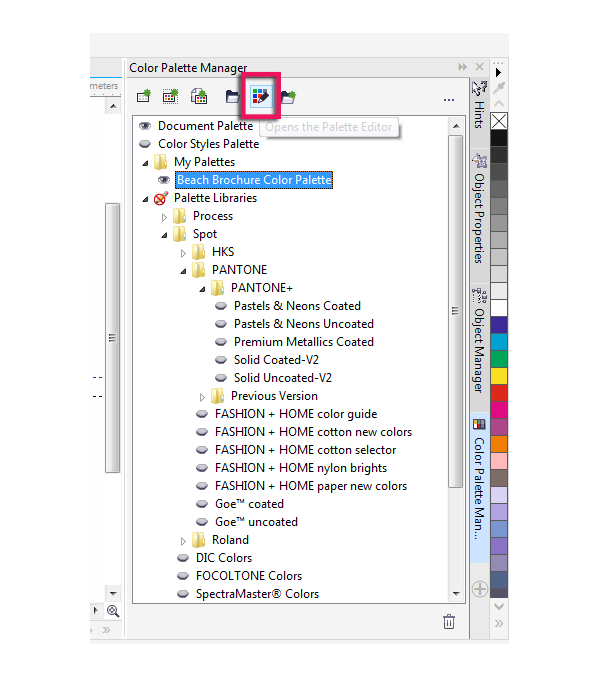This screenshot has height=677, width=600.
Task: Pick the red swatch in the palette
Action: pyautogui.click(x=499, y=393)
